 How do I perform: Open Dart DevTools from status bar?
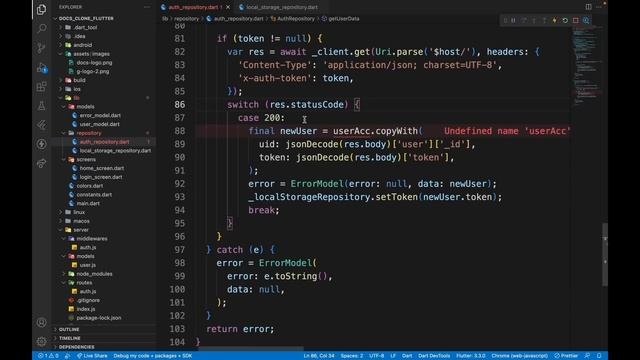(x=434, y=356)
